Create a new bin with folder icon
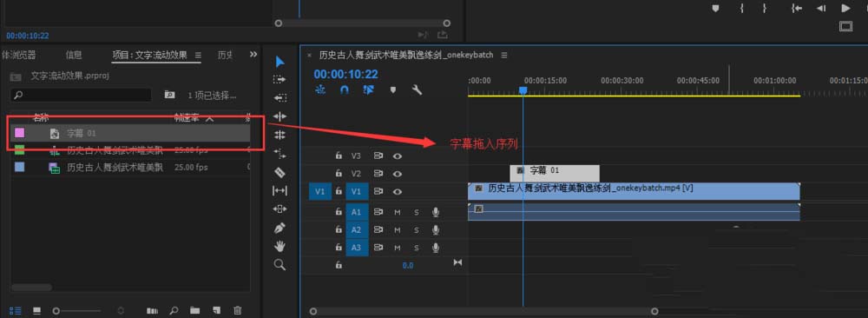The image size is (868, 318). 194,311
